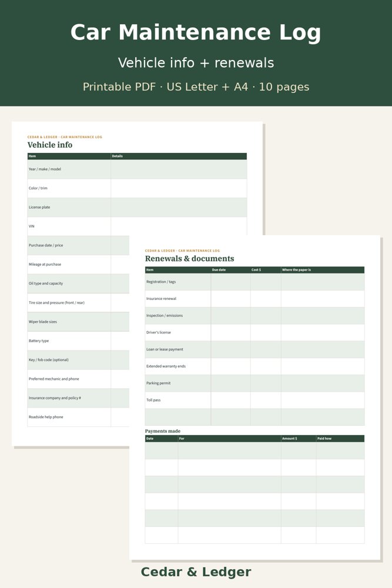Click the "Oil type and capacity" row label
The image size is (392, 588).
(46, 283)
